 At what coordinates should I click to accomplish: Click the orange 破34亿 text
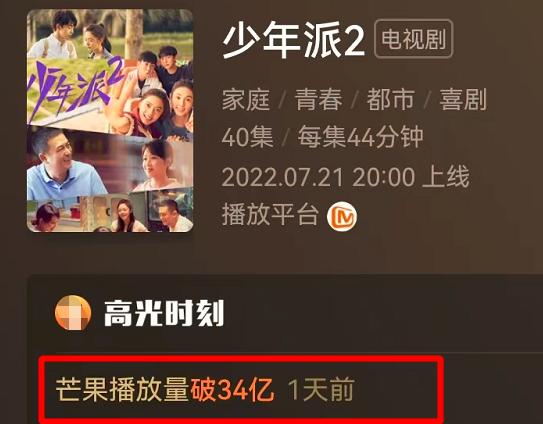(232, 390)
